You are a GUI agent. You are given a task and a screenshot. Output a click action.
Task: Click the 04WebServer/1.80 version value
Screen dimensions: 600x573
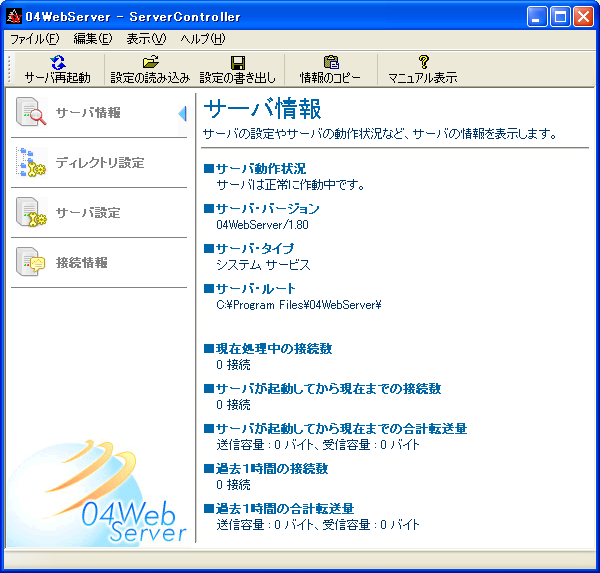pyautogui.click(x=262, y=225)
